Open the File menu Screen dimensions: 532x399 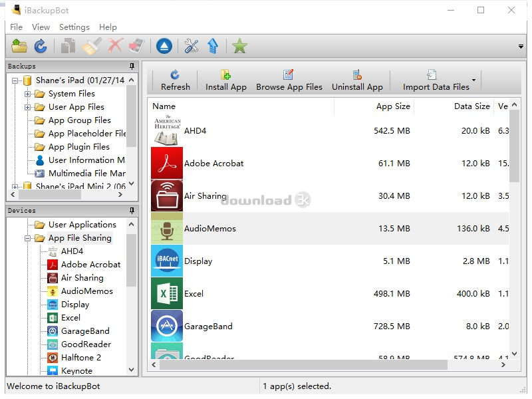coord(16,27)
